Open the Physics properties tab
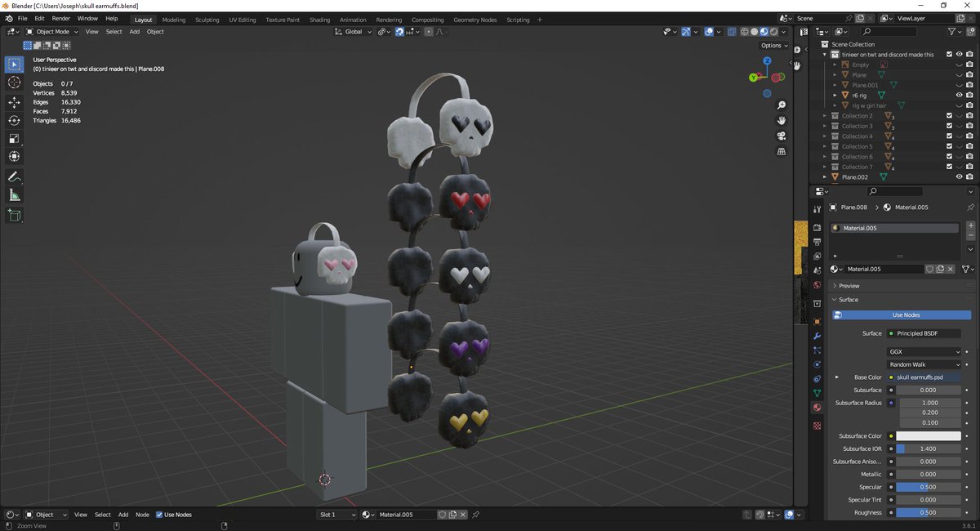This screenshot has width=980, height=531. coord(817,364)
